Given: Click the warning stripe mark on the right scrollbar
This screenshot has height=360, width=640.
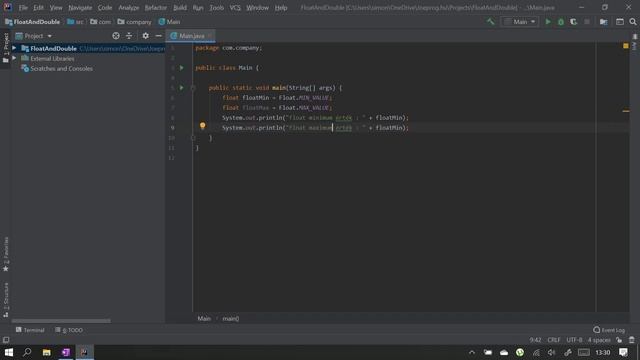Looking at the screenshot, I should tap(626, 111).
